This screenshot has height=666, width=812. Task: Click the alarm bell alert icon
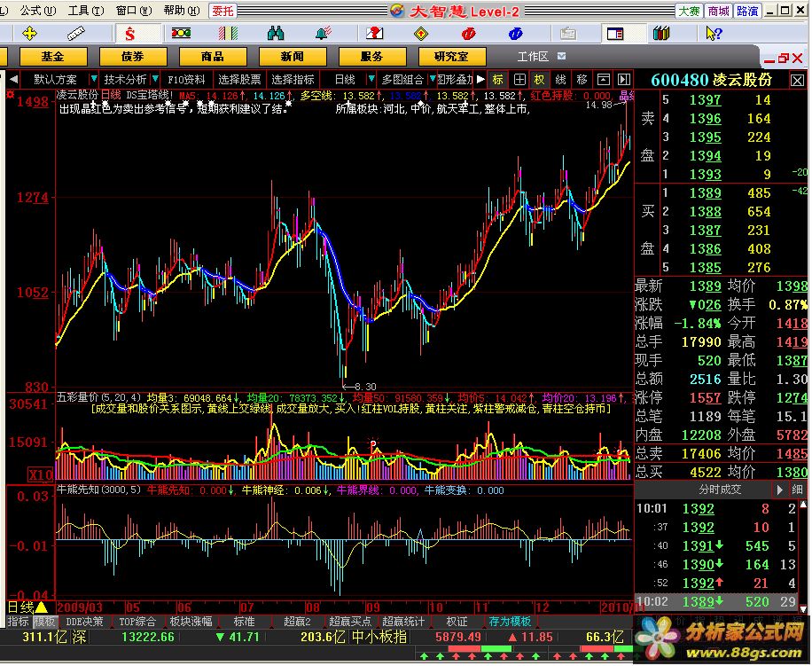pos(324,34)
